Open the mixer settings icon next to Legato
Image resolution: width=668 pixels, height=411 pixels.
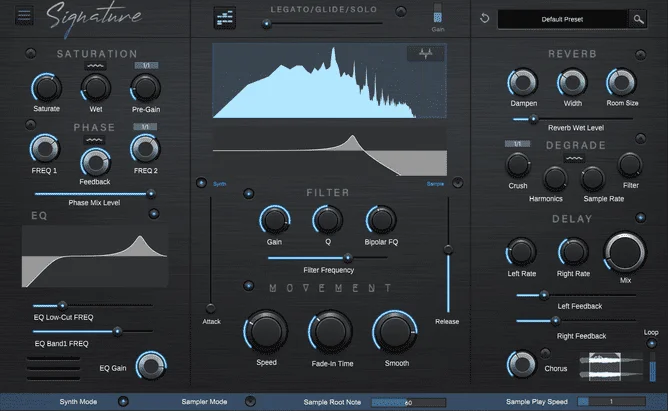pyautogui.click(x=225, y=18)
